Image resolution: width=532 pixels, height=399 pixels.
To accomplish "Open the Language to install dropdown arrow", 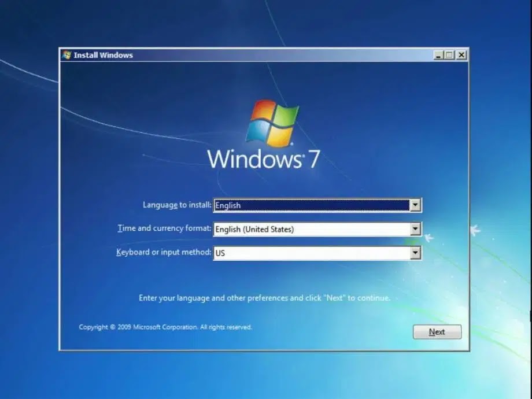I will 415,205.
